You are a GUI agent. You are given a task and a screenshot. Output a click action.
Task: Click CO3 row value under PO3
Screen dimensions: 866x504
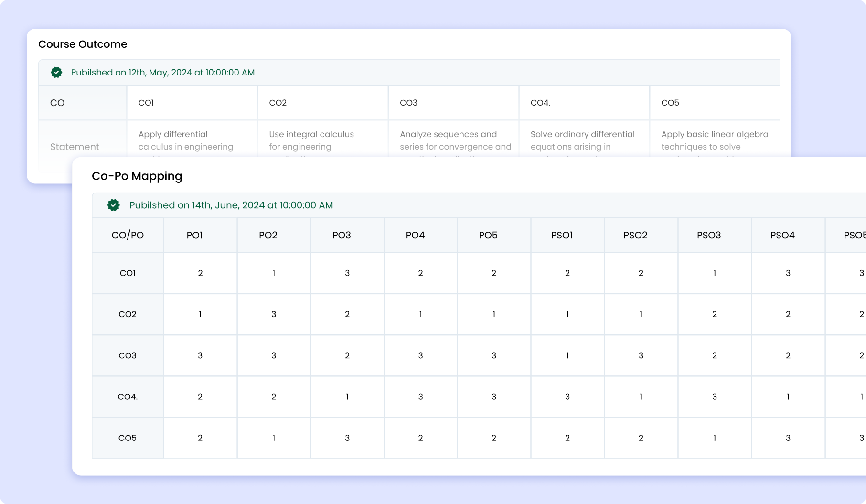coord(347,355)
